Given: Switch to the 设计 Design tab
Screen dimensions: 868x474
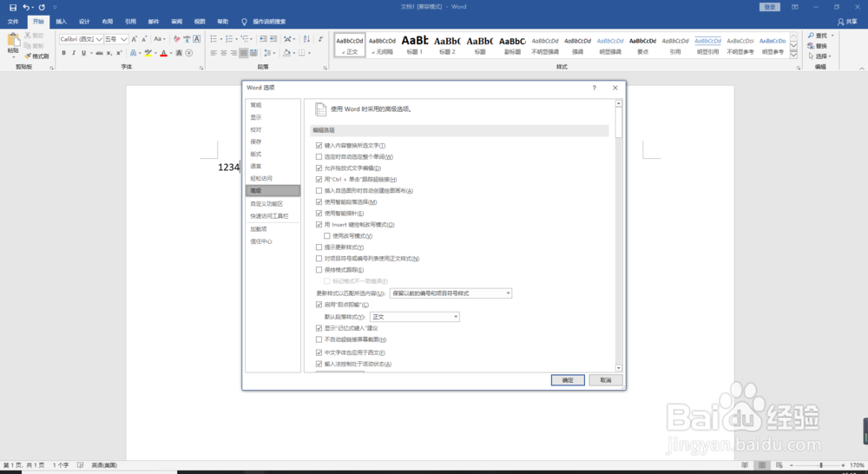Looking at the screenshot, I should point(84,22).
